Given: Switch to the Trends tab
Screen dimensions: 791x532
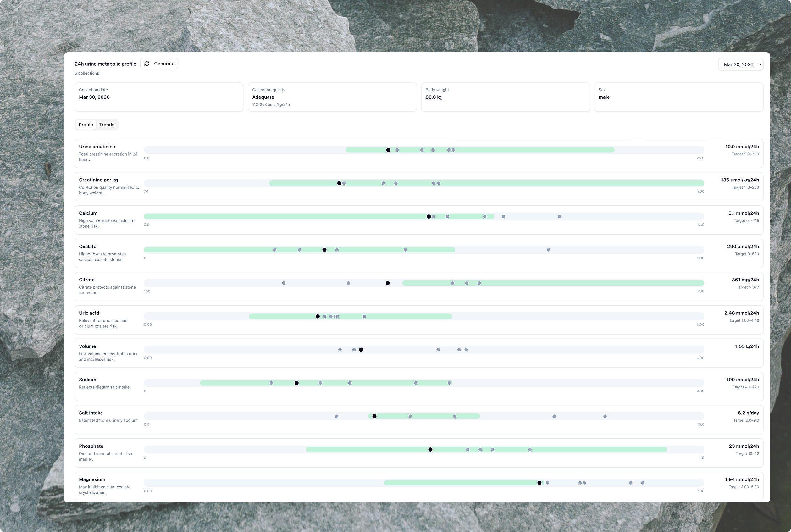Looking at the screenshot, I should pyautogui.click(x=107, y=125).
